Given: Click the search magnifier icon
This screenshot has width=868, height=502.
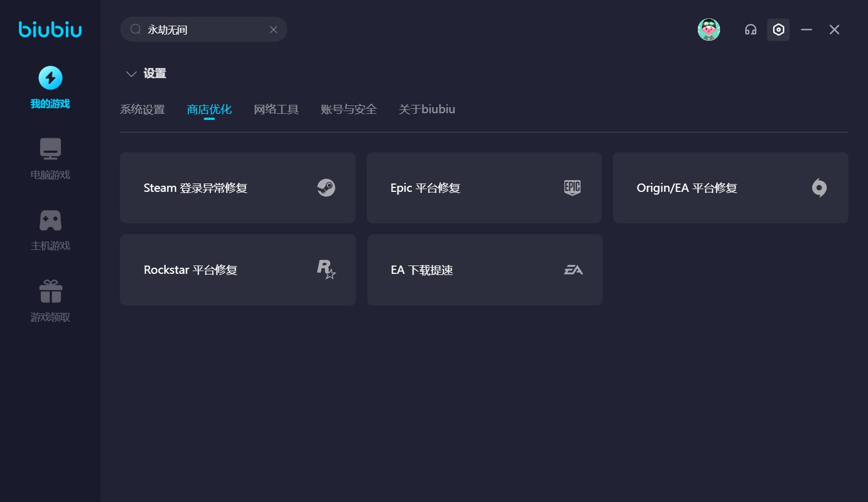Looking at the screenshot, I should click(136, 30).
